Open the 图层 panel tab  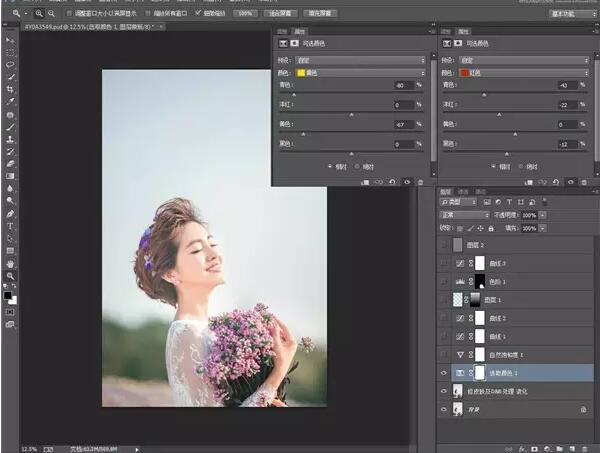click(446, 191)
